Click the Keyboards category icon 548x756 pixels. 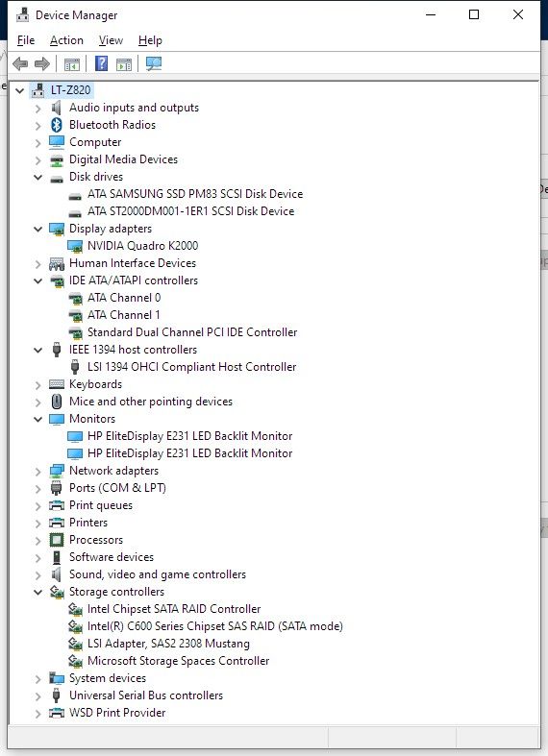click(x=57, y=384)
